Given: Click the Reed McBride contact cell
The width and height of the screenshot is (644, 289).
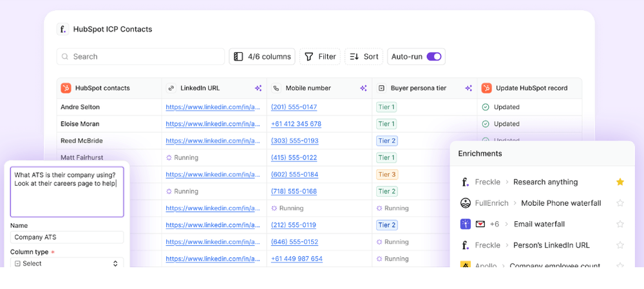Looking at the screenshot, I should [109, 141].
